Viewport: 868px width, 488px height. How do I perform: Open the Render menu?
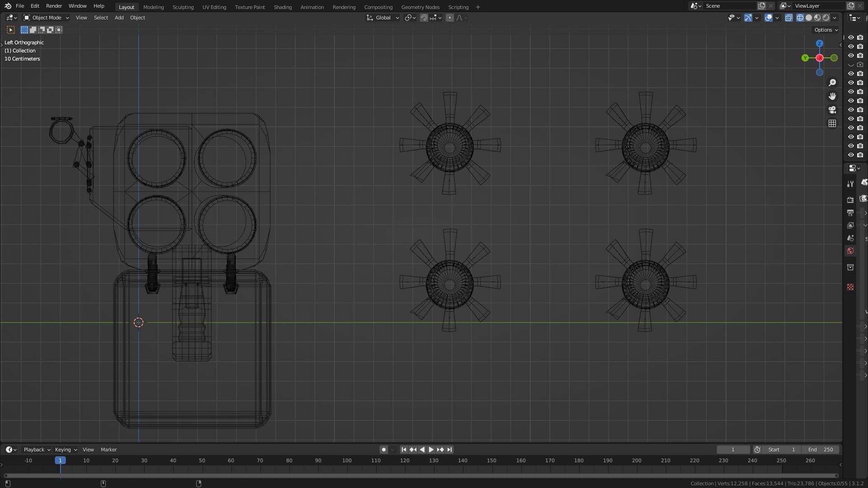[x=54, y=6]
